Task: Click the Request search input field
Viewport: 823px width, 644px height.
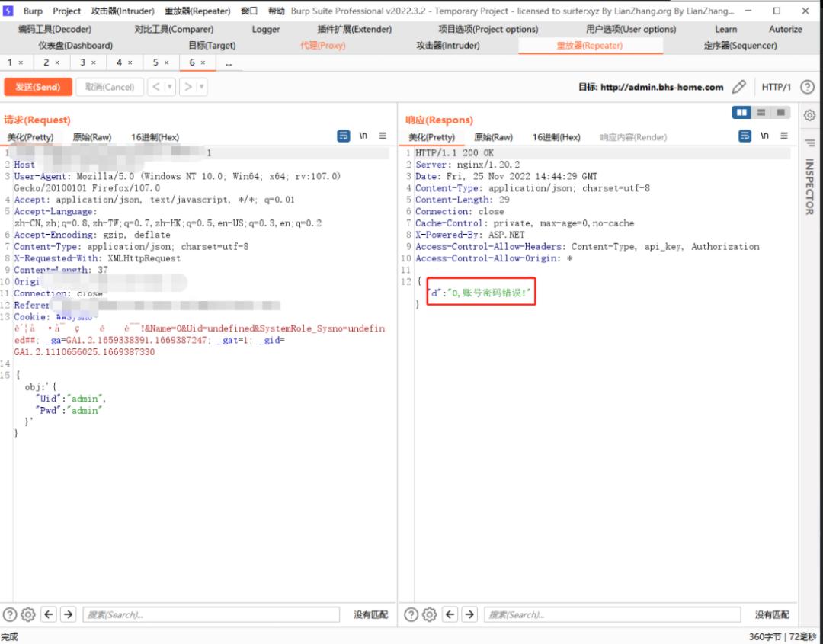Action: tap(211, 614)
